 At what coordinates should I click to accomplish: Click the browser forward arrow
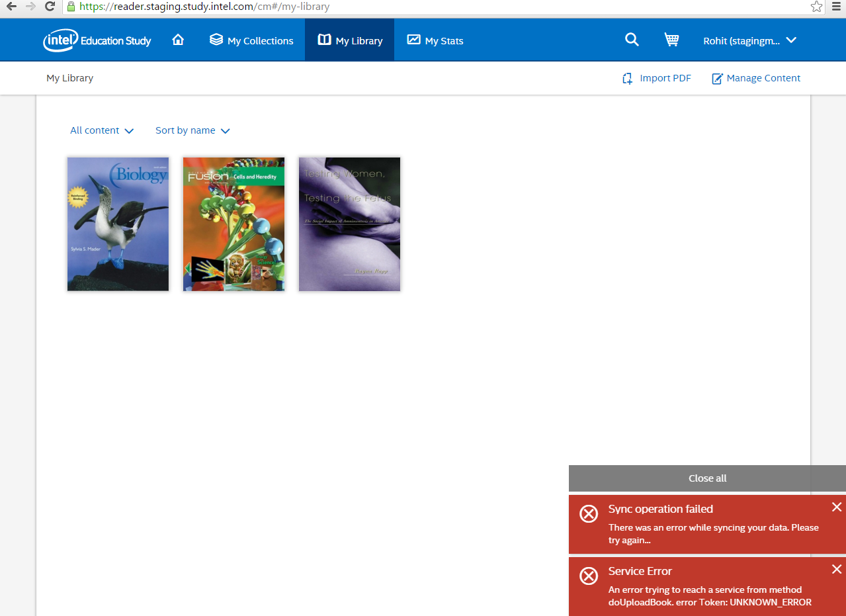click(30, 7)
